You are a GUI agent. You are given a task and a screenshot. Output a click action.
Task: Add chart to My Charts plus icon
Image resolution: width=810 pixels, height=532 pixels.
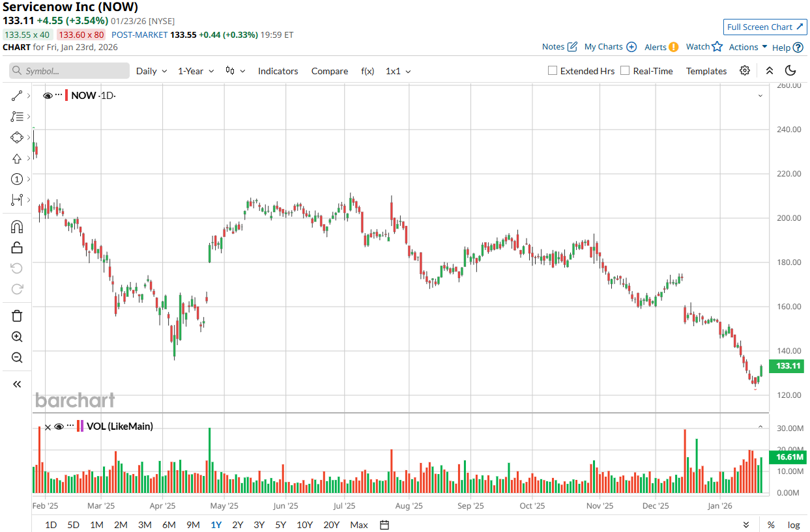[631, 47]
